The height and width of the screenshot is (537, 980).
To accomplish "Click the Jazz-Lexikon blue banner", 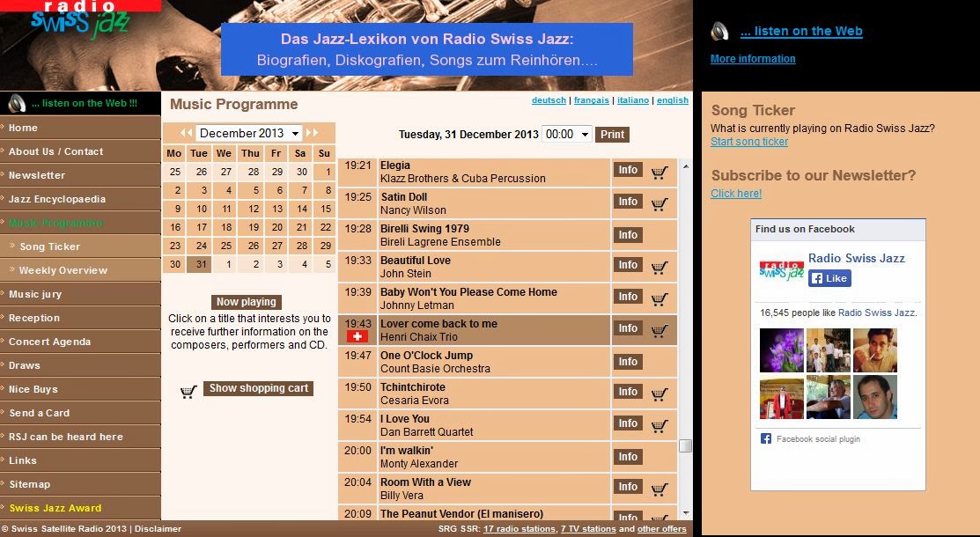I will click(427, 48).
